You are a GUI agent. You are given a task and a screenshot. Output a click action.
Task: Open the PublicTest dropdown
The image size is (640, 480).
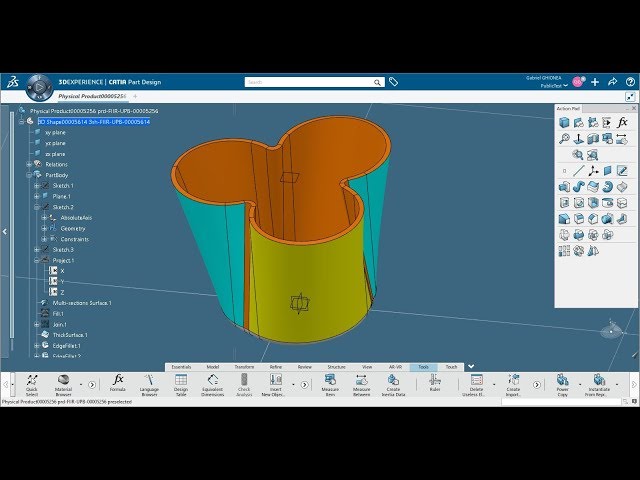pos(554,86)
